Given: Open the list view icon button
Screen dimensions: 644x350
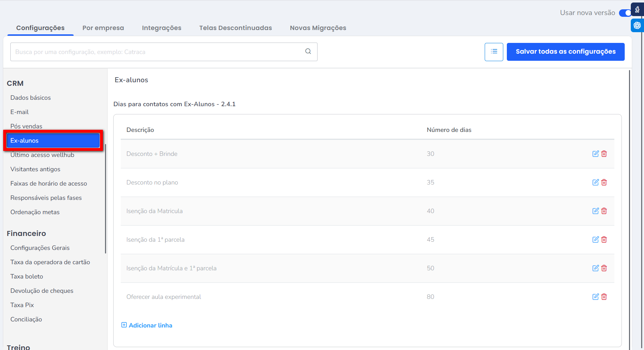Looking at the screenshot, I should pos(494,52).
